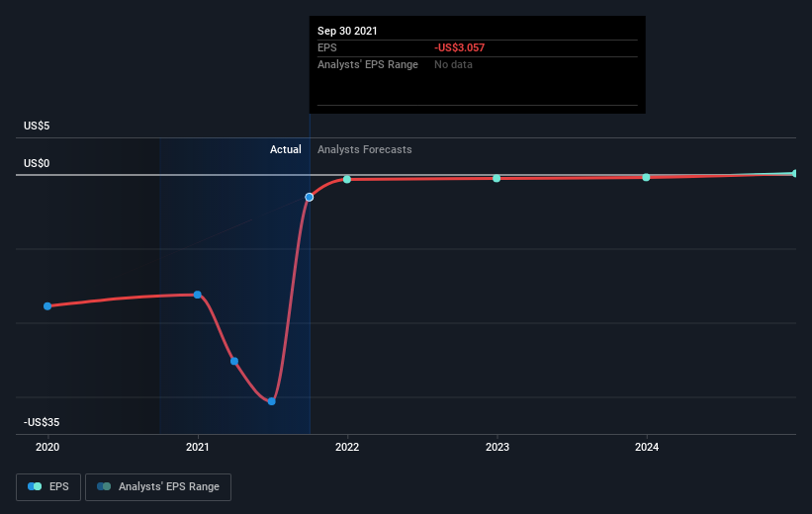Click the -US$3.057 EPS tooltip value

coord(459,47)
